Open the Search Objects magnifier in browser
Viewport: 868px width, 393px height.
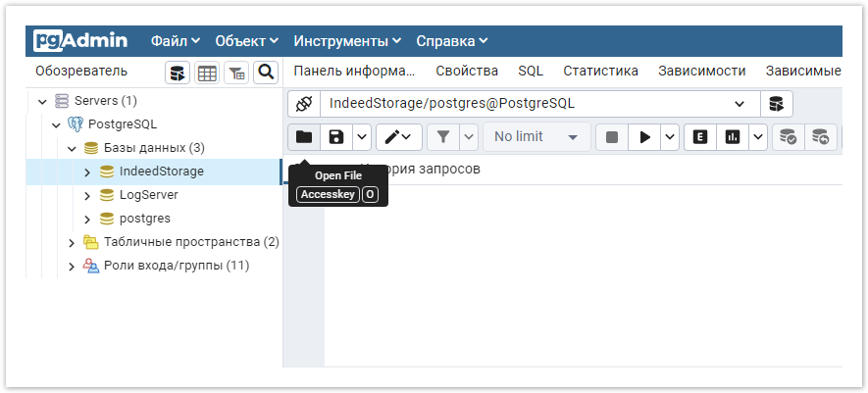click(266, 73)
